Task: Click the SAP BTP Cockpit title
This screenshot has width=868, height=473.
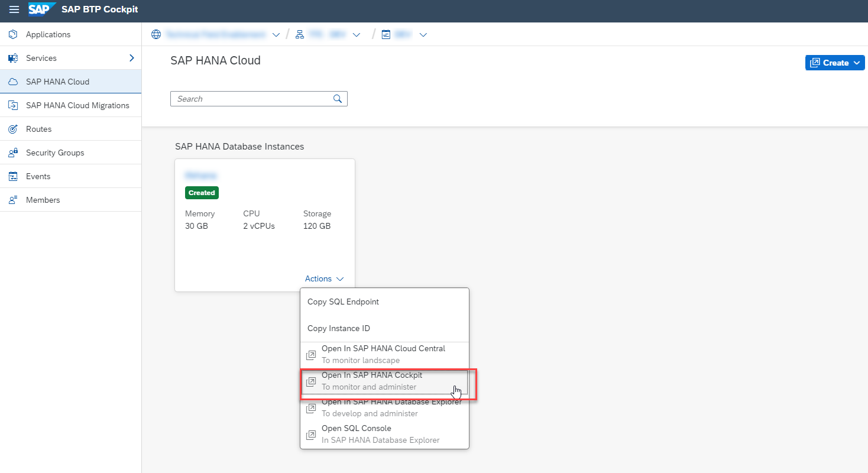Action: (100, 9)
